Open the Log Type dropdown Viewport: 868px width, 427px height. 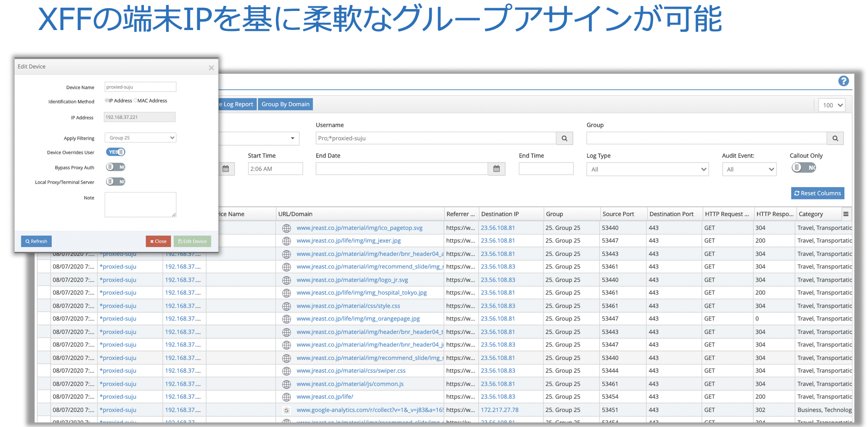648,169
